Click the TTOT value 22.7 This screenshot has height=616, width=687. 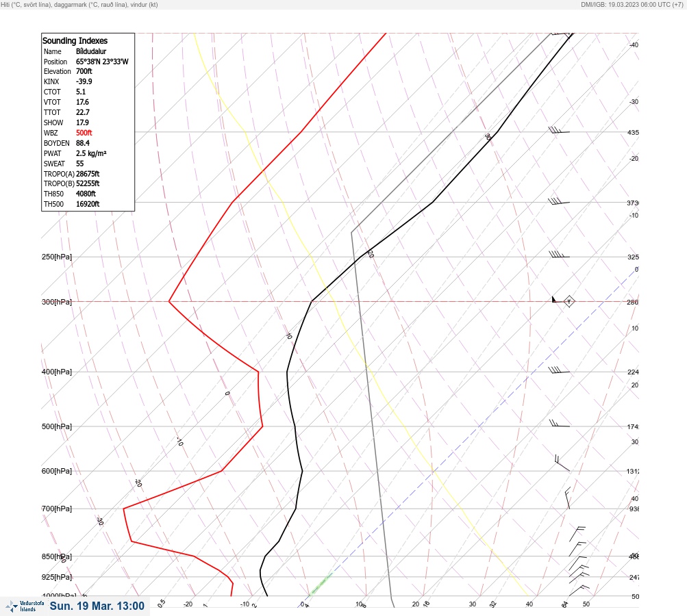click(83, 112)
